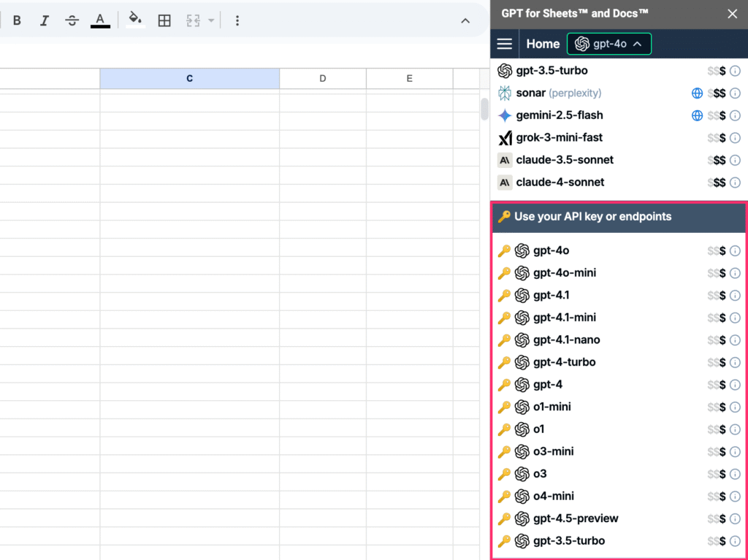748x560 pixels.
Task: Open the borders tool
Action: pos(164,20)
